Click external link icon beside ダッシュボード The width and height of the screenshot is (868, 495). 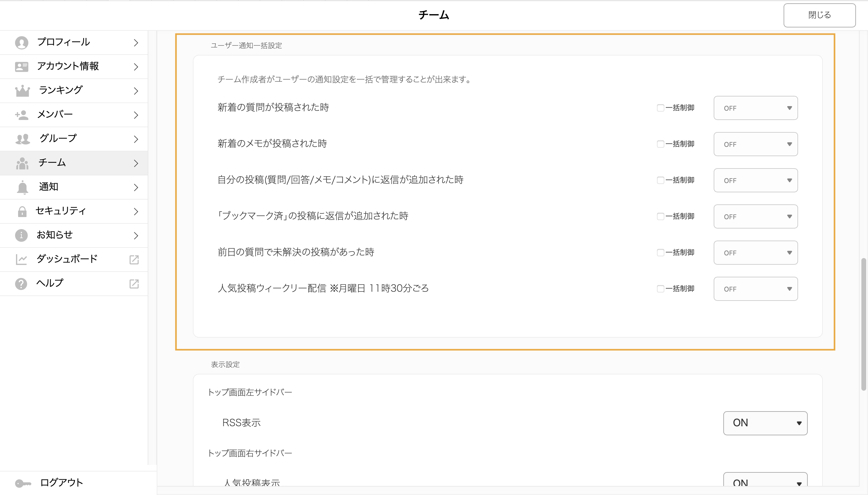(134, 260)
